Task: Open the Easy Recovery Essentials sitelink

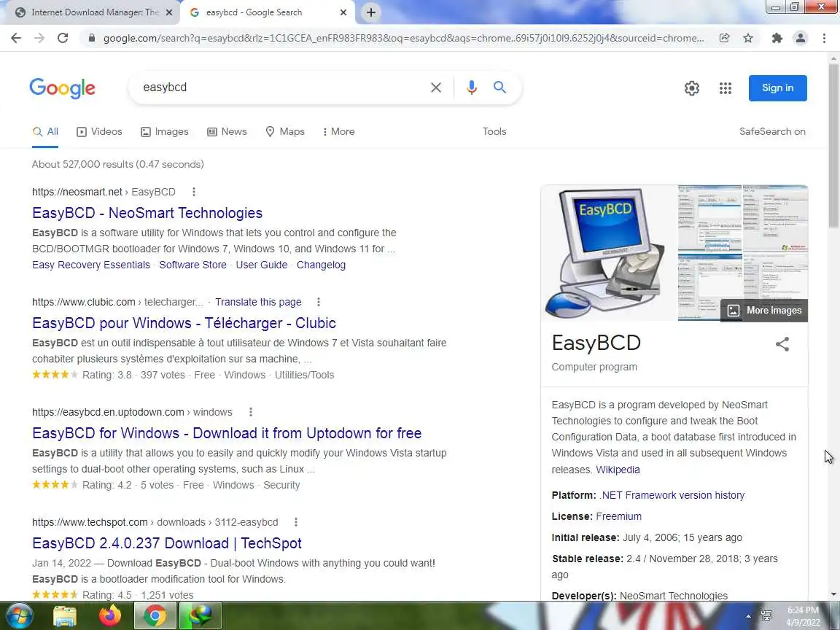Action: [91, 265]
